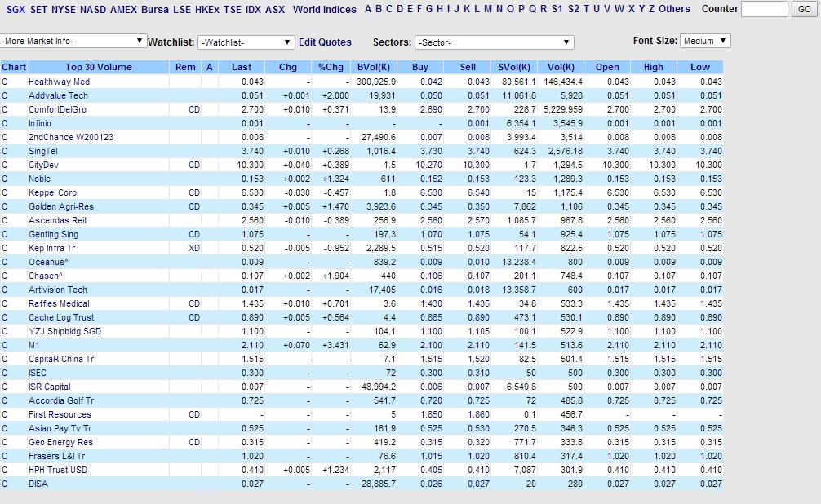Screen dimensions: 821x504
Task: Select the ASX market link
Action: (275, 10)
